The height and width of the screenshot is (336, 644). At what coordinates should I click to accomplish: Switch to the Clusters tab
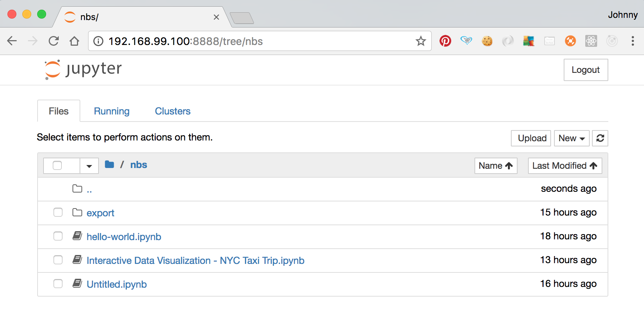173,111
